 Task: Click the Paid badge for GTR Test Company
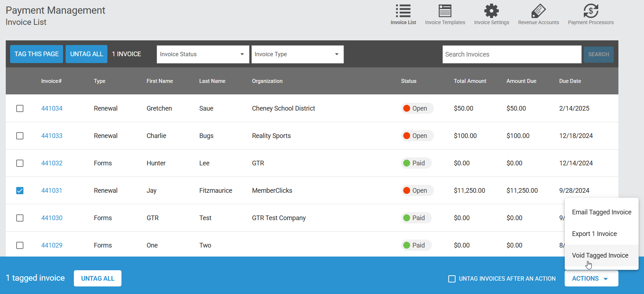click(x=416, y=218)
